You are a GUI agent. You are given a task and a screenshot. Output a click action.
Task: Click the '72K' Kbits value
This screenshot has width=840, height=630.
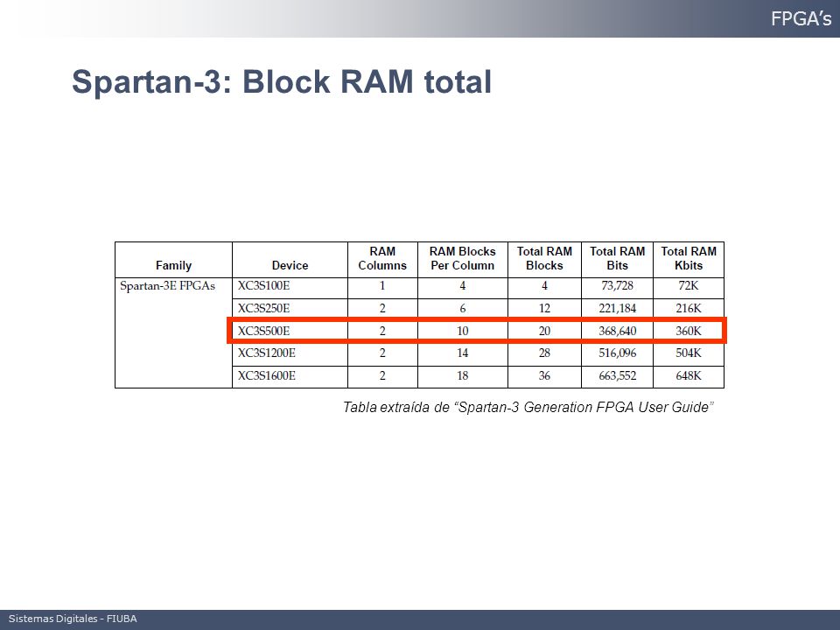click(x=689, y=285)
